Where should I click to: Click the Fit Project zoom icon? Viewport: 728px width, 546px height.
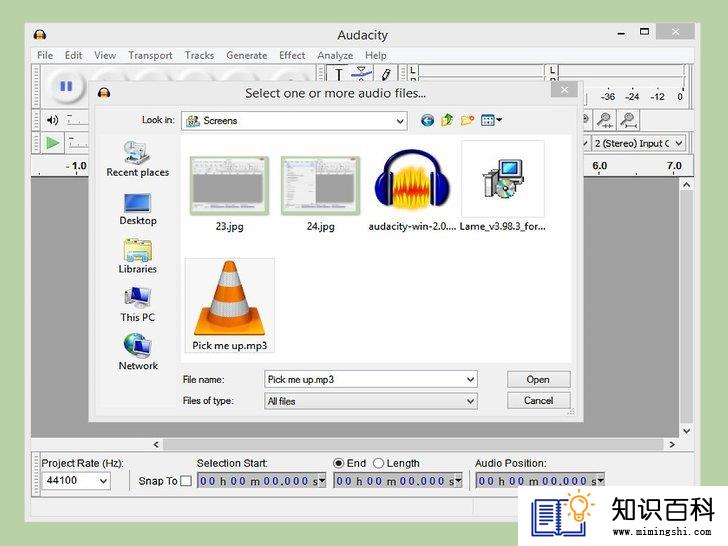pos(628,120)
